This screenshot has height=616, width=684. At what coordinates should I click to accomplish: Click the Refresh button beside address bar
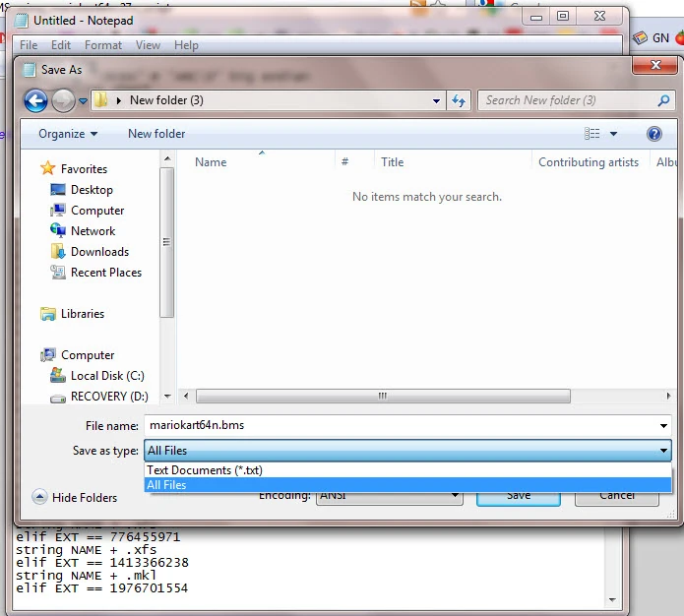pyautogui.click(x=459, y=100)
